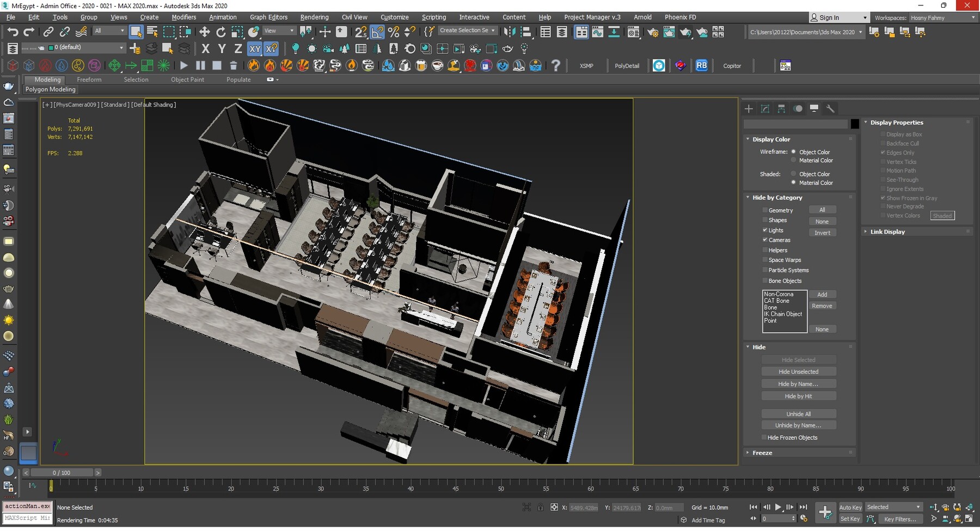This screenshot has height=531, width=980.
Task: Activate the Mirror tool
Action: (x=510, y=32)
